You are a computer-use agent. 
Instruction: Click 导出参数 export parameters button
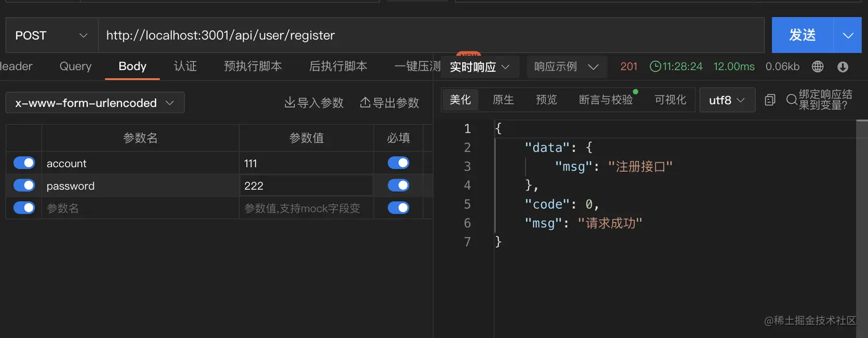(x=389, y=103)
